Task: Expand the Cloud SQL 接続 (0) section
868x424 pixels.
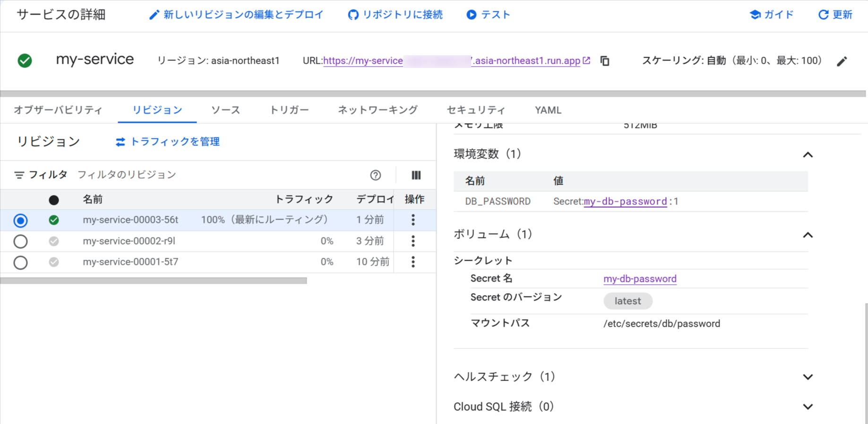Action: point(808,407)
